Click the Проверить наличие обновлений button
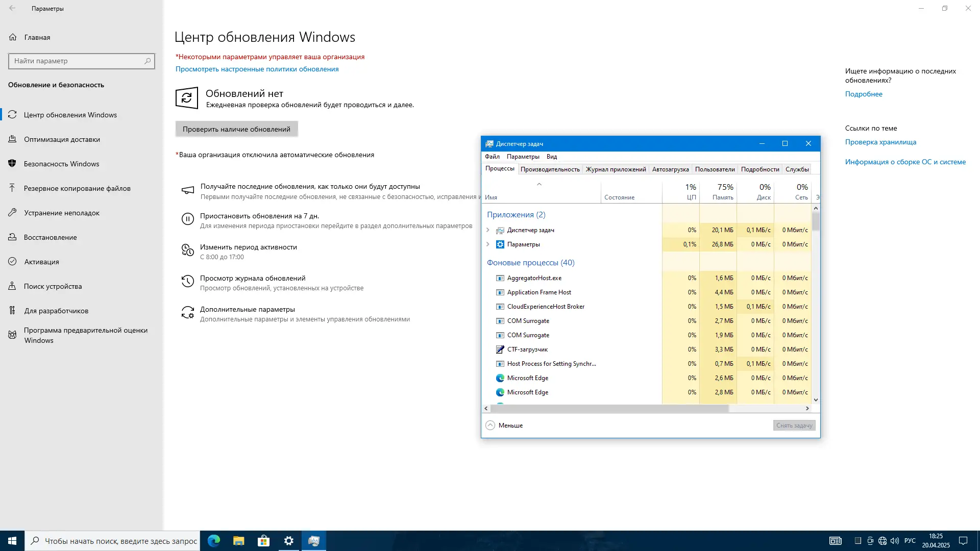The height and width of the screenshot is (551, 980). [x=236, y=129]
